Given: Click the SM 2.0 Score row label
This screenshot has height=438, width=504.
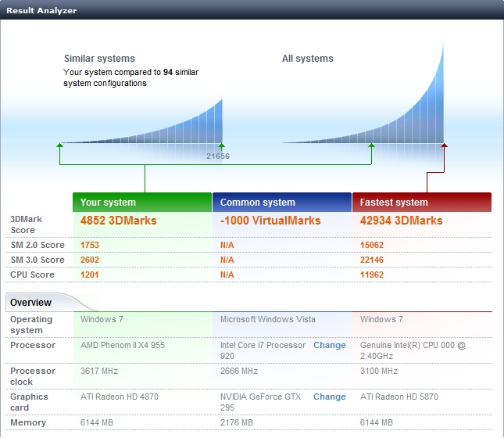Looking at the screenshot, I should 37,245.
